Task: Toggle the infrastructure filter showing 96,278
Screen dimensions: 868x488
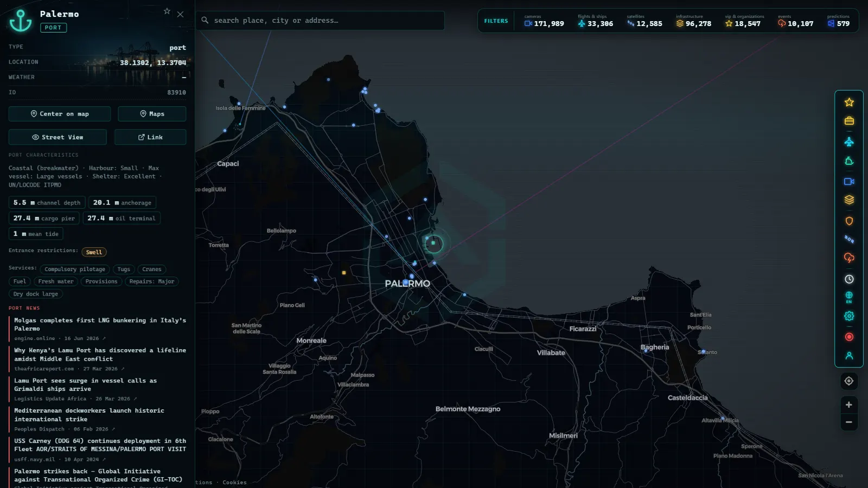Action: [x=693, y=21]
